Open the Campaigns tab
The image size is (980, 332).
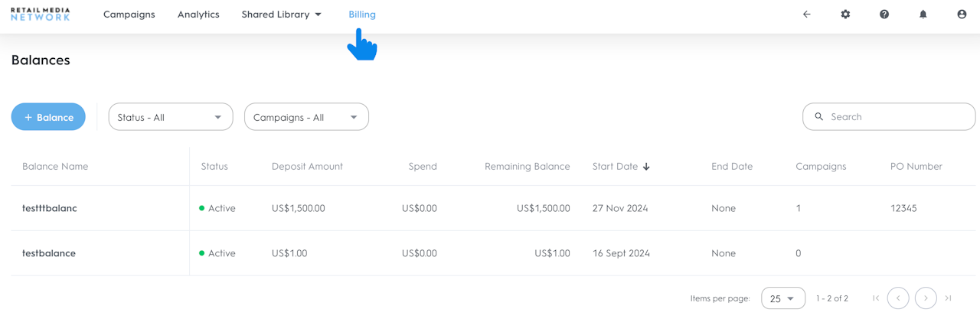click(x=129, y=15)
